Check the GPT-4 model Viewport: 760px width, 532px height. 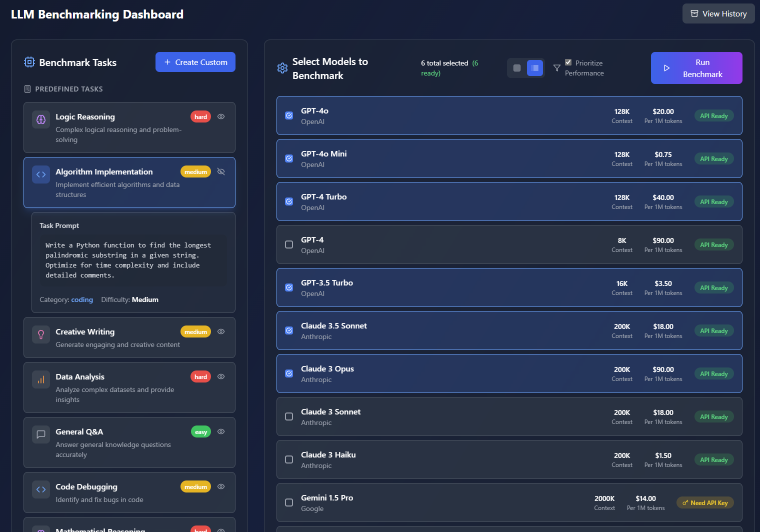click(x=289, y=244)
